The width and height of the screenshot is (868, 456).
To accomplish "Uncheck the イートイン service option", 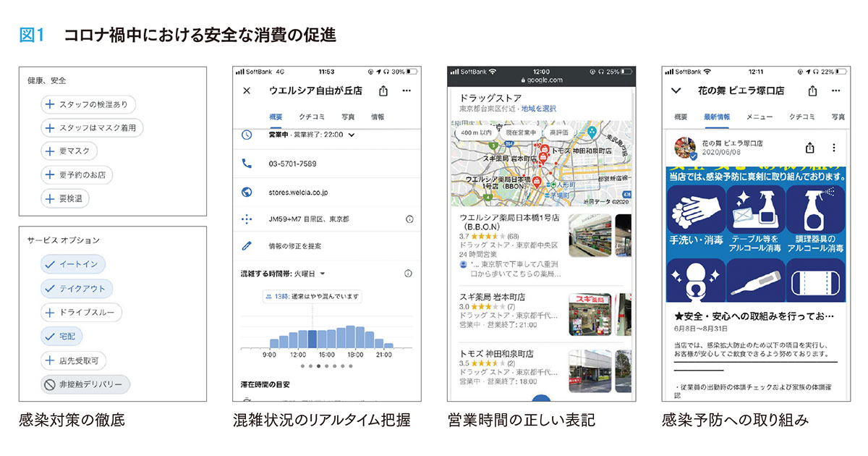I will (x=73, y=265).
